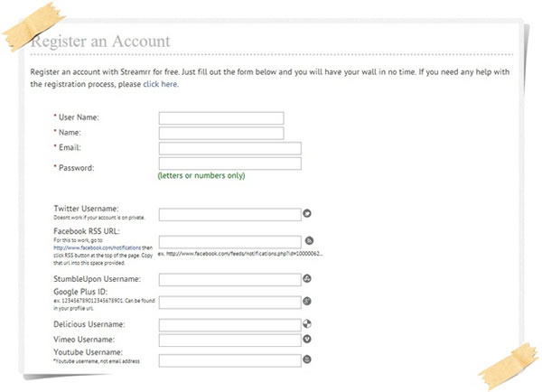Click the Twitter icon beside Twitter Username

point(307,214)
